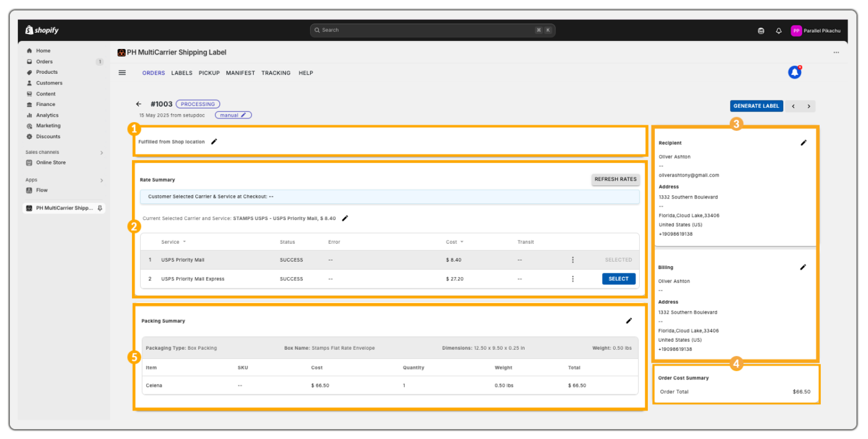Image resolution: width=868 pixels, height=439 pixels.
Task: Sort by the Cost column header
Action: [x=454, y=242]
